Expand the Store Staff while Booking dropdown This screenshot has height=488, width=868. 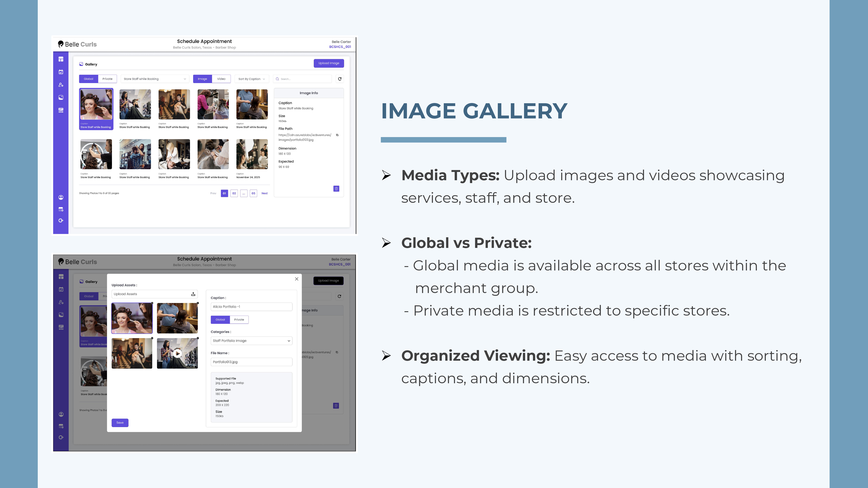click(154, 79)
